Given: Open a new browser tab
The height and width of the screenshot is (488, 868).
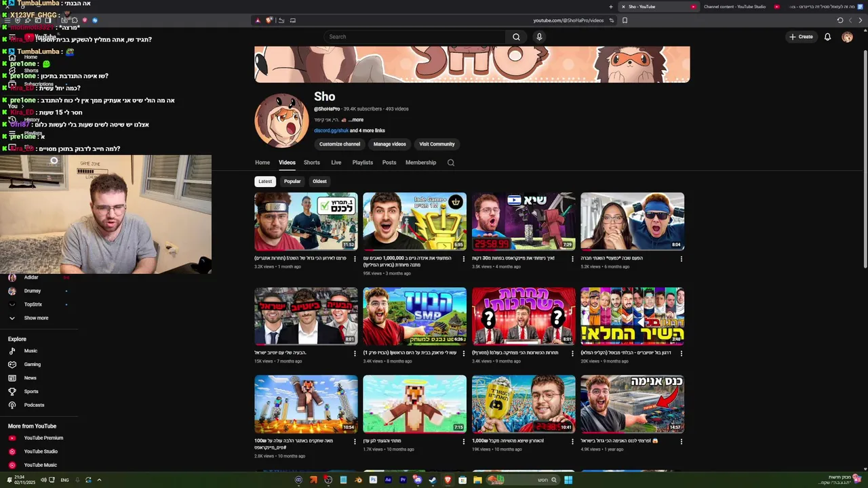Looking at the screenshot, I should tap(610, 7).
